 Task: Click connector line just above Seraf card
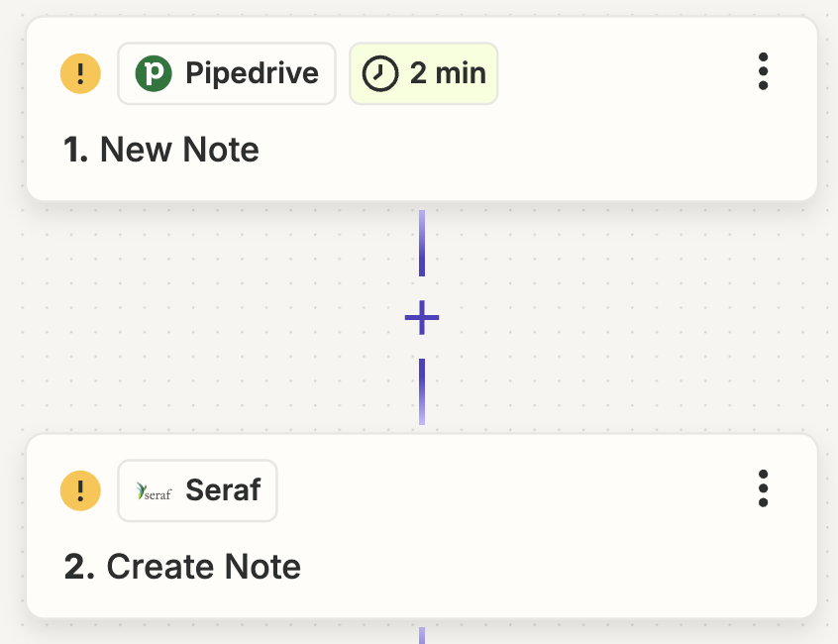click(x=422, y=391)
